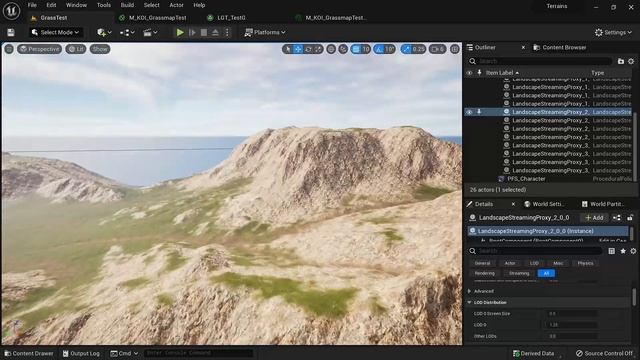This screenshot has height=360, width=640.
Task: Click the Blueprint/script icon beside Add
Action: point(617,218)
